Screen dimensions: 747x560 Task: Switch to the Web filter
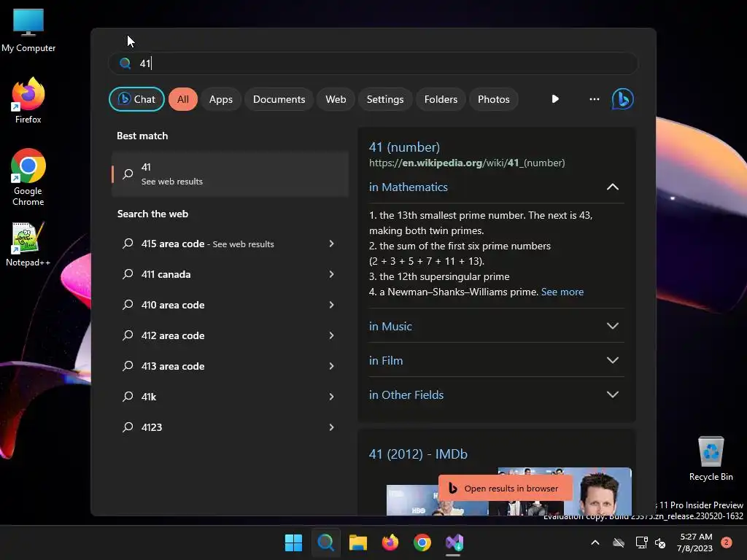coord(336,99)
